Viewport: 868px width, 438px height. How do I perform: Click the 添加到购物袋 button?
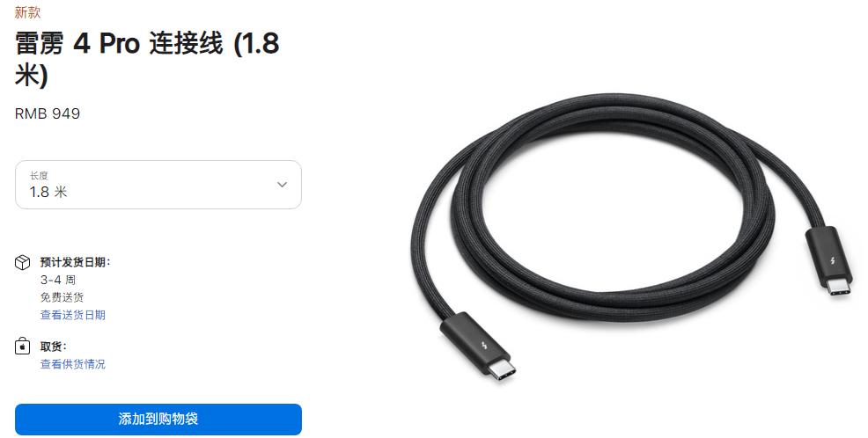click(158, 420)
